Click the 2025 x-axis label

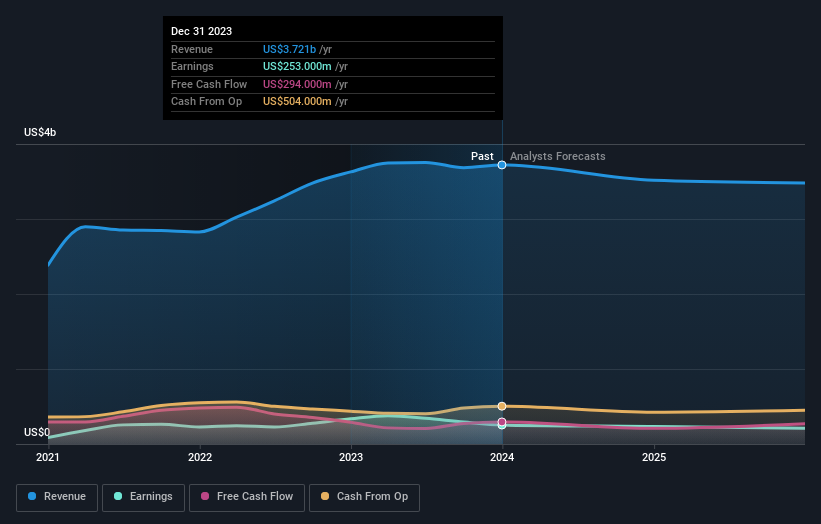[654, 457]
